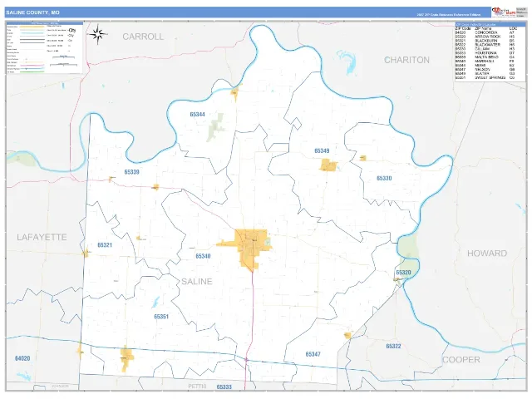This screenshot has height=399, width=532.
Task: Click the ZIP Code index blue header bar
Action: (x=490, y=24)
